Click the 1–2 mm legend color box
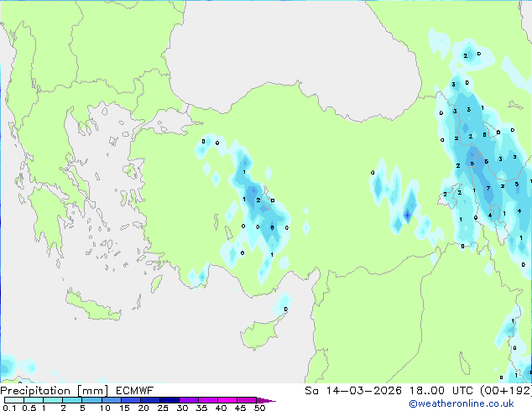 click(x=53, y=400)
